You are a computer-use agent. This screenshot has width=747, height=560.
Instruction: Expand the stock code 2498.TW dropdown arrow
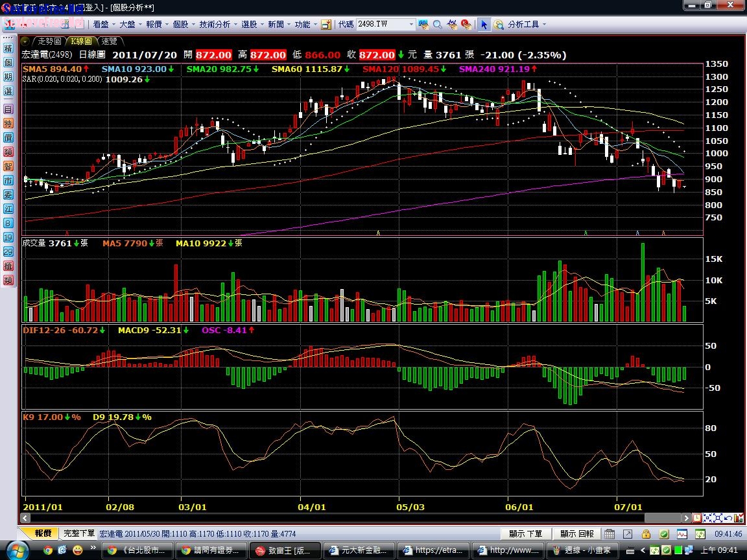[410, 25]
